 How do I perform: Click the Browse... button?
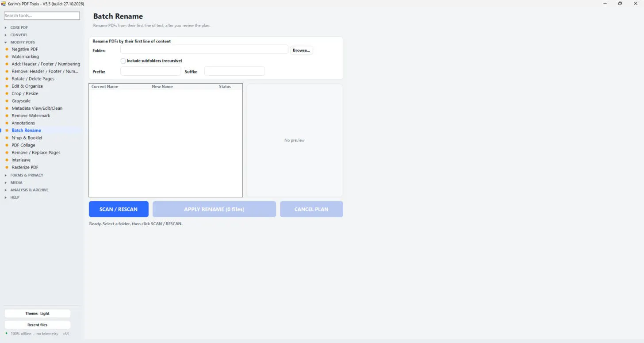pos(301,50)
